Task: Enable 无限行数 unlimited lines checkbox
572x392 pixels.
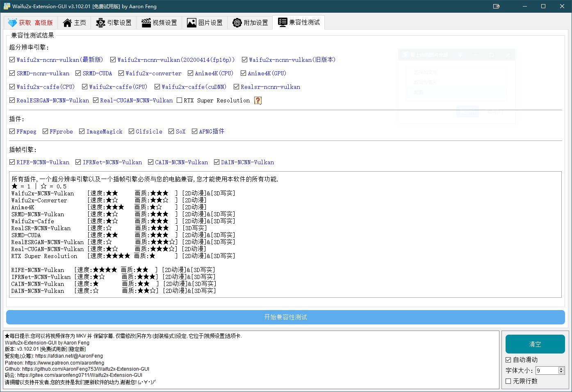Action: (508, 381)
